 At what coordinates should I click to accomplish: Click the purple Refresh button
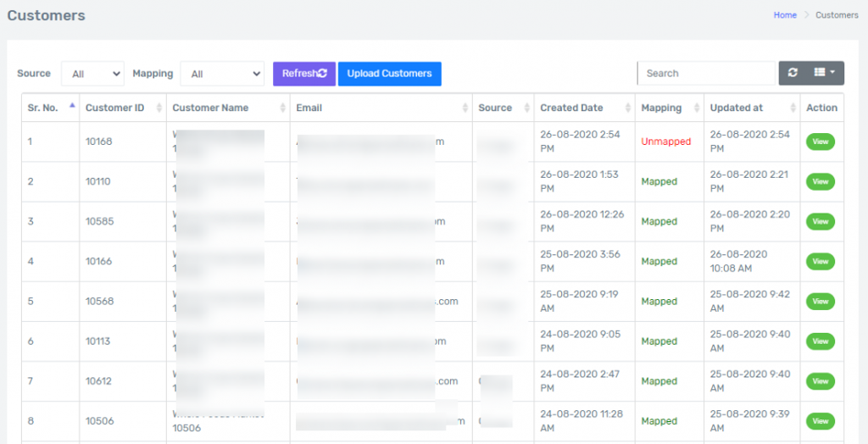(x=304, y=74)
